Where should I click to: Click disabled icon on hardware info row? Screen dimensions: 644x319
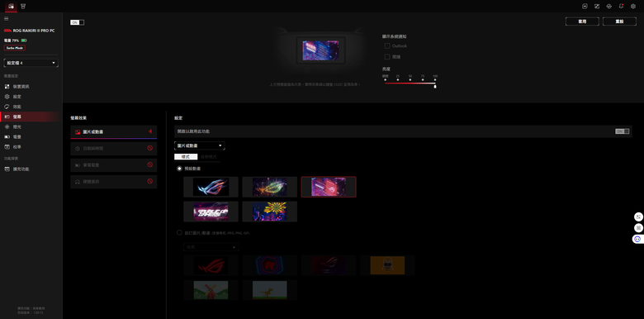(150, 181)
